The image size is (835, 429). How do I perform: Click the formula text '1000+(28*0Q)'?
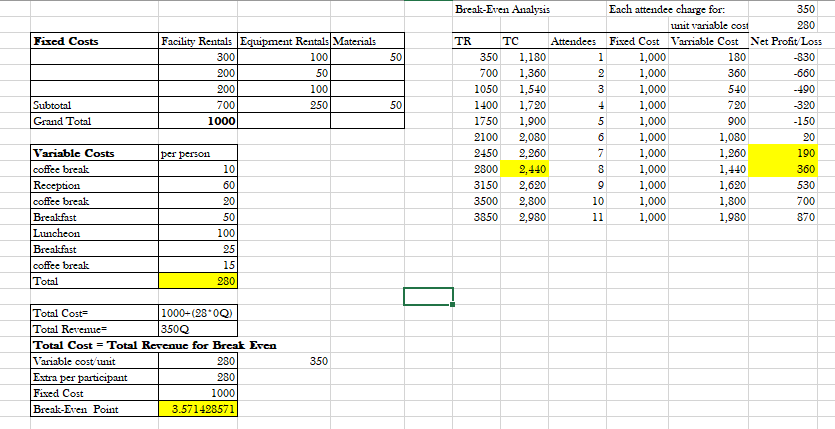pyautogui.click(x=196, y=313)
